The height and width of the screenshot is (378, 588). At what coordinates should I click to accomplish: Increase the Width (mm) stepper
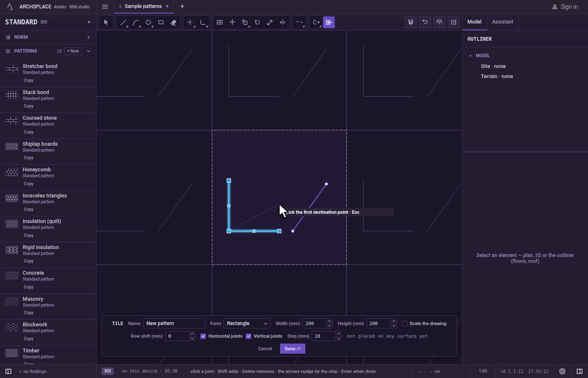(329, 321)
